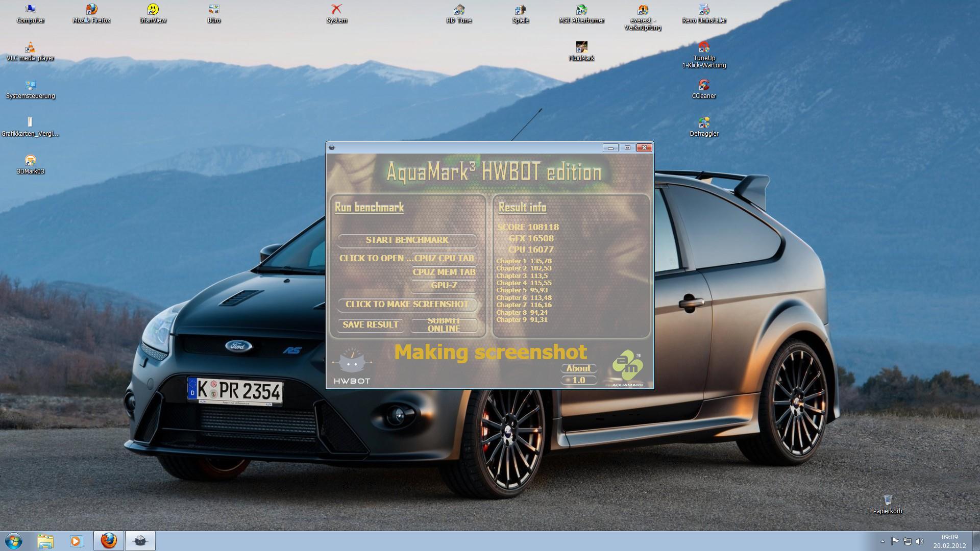The image size is (980, 551).
Task: Click the AquaMark am3 logo
Action: click(x=628, y=369)
